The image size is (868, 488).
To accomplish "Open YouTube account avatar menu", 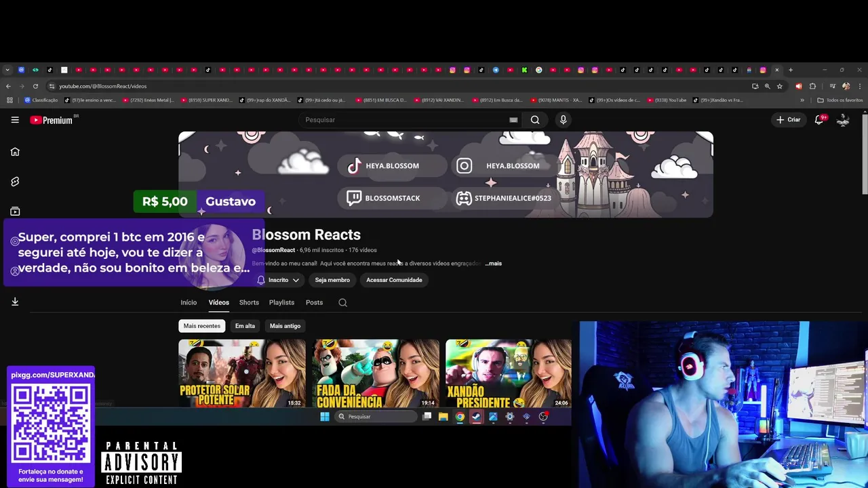I will tap(843, 120).
